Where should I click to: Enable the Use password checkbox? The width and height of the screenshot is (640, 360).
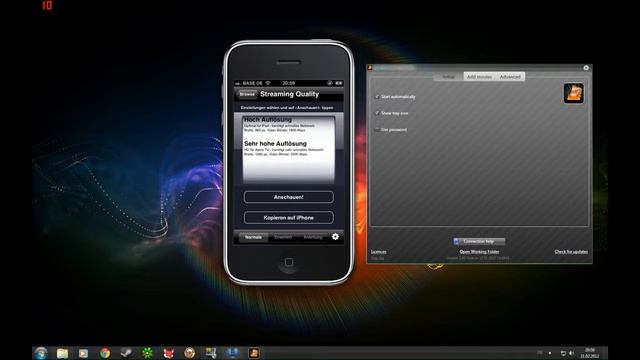(x=377, y=130)
